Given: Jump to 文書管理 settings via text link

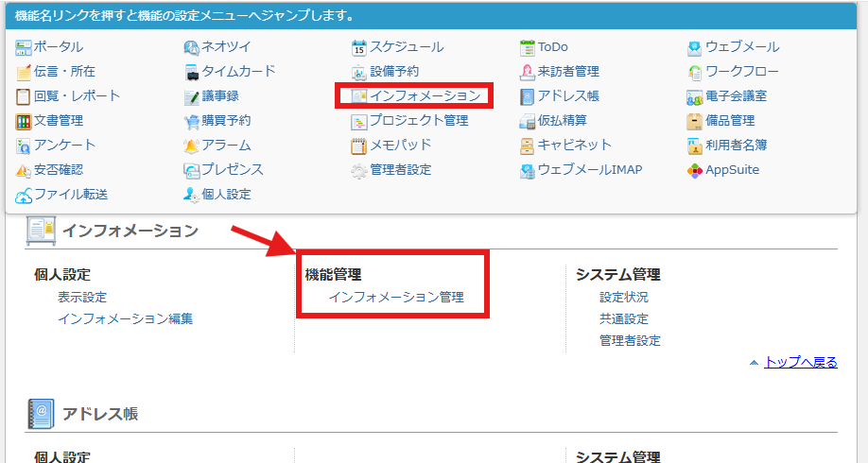Looking at the screenshot, I should point(59,121).
